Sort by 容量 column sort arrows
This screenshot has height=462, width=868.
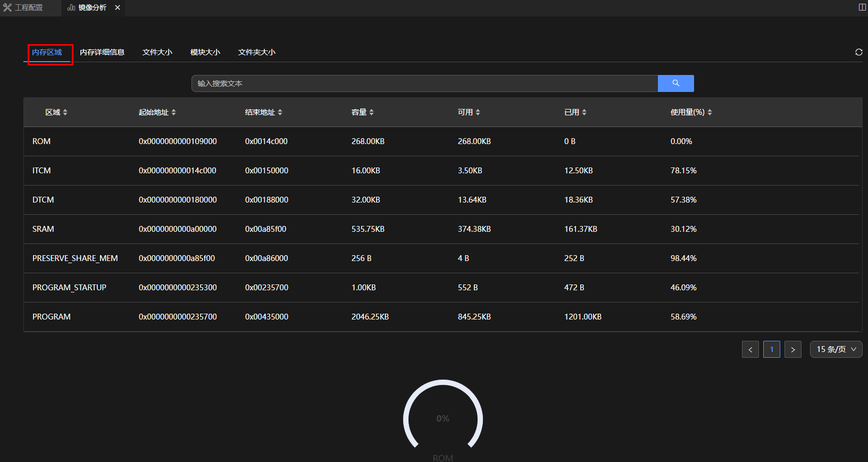pos(371,112)
